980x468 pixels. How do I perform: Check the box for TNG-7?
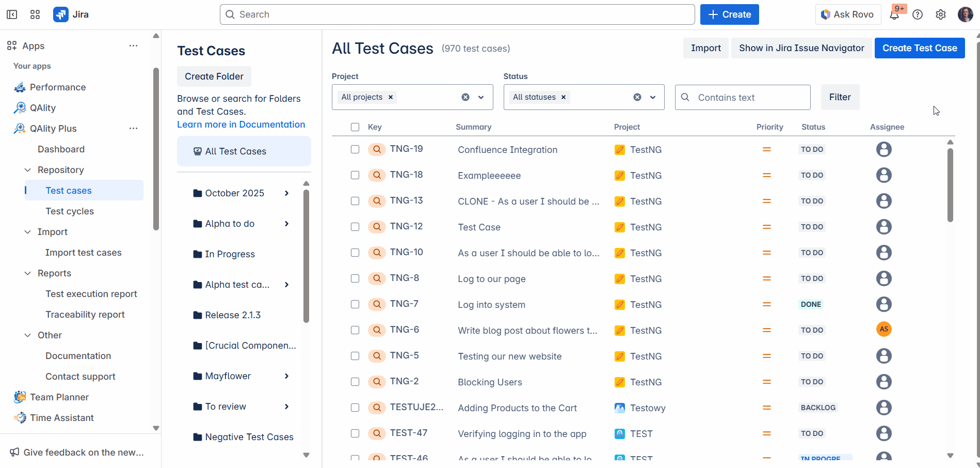(x=355, y=304)
